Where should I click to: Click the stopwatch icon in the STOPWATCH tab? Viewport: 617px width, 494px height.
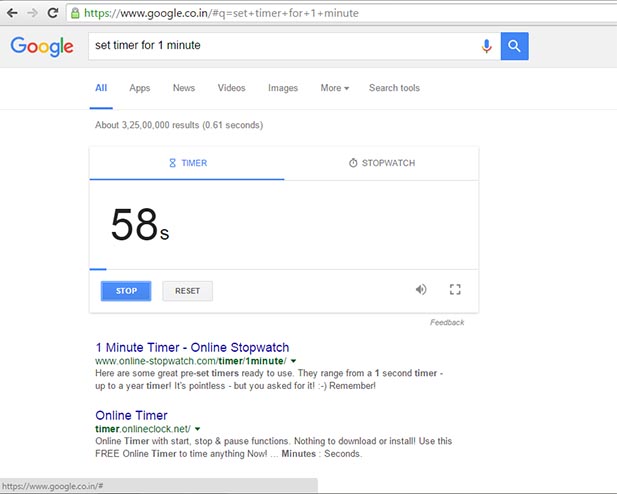point(353,163)
